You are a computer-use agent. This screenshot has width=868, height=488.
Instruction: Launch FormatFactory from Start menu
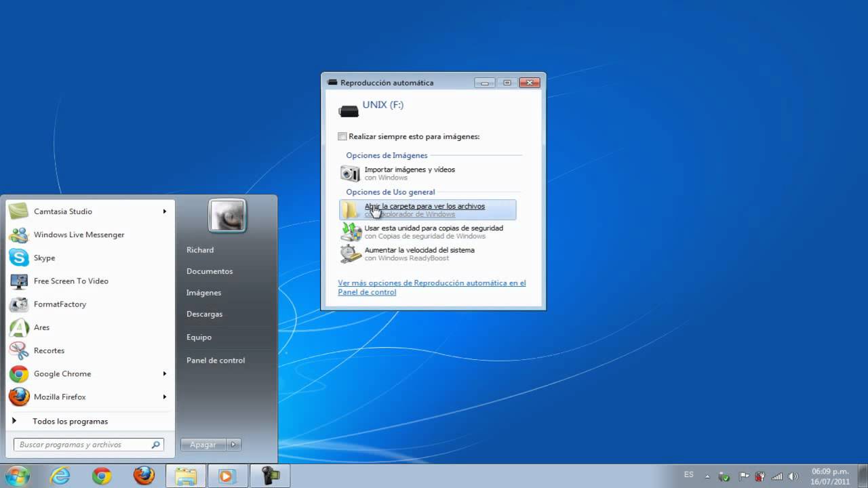(x=89, y=304)
